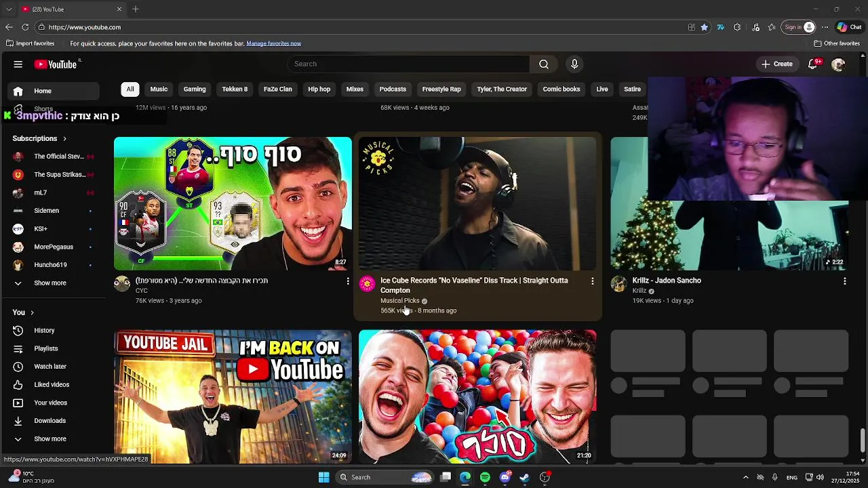The image size is (868, 488).
Task: Click the YouTube logo
Action: point(56,64)
